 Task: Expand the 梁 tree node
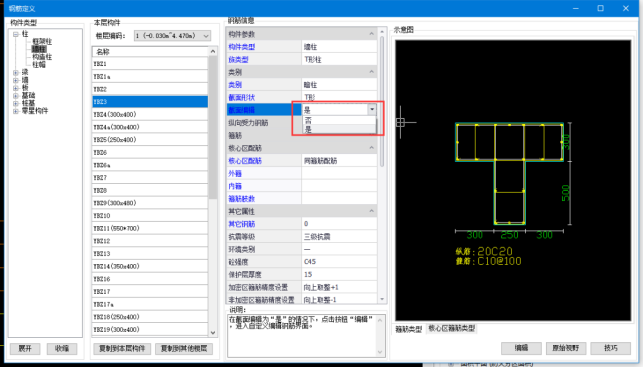point(16,73)
